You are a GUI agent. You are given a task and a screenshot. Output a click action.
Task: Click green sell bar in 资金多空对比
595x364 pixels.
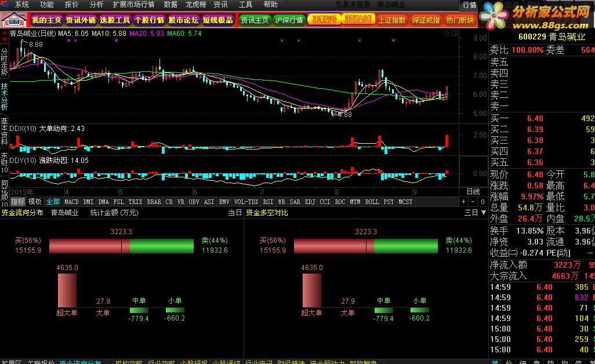coord(405,246)
